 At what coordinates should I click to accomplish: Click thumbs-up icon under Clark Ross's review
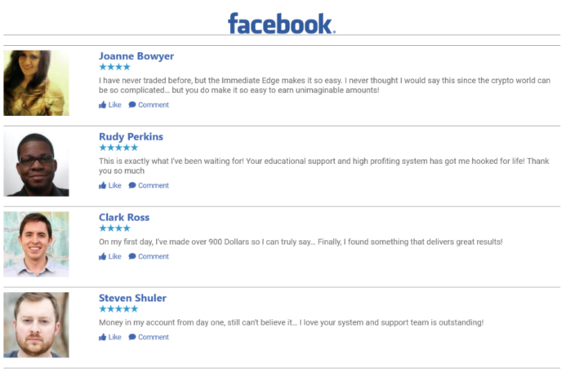click(x=103, y=257)
